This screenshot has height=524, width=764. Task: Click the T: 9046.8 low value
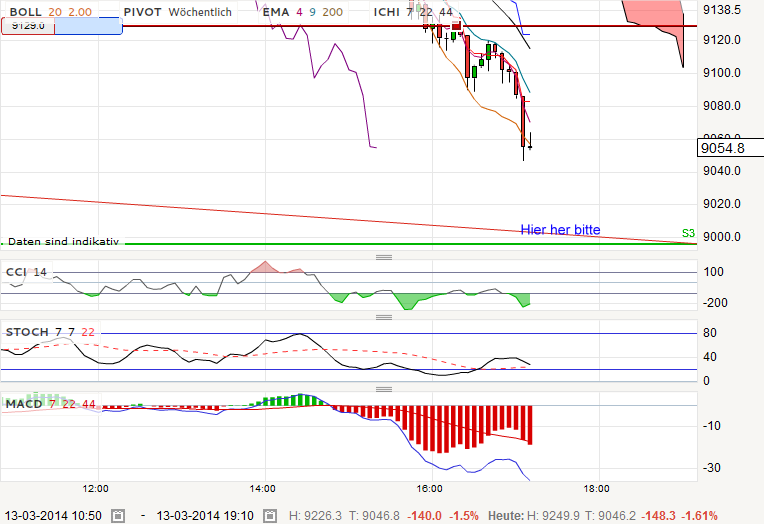pos(373,515)
